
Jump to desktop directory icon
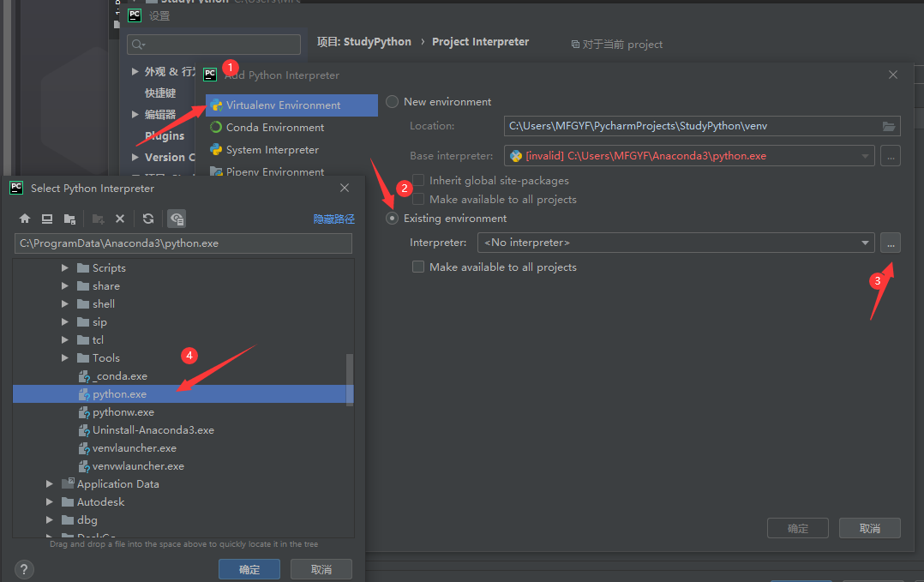click(x=47, y=219)
